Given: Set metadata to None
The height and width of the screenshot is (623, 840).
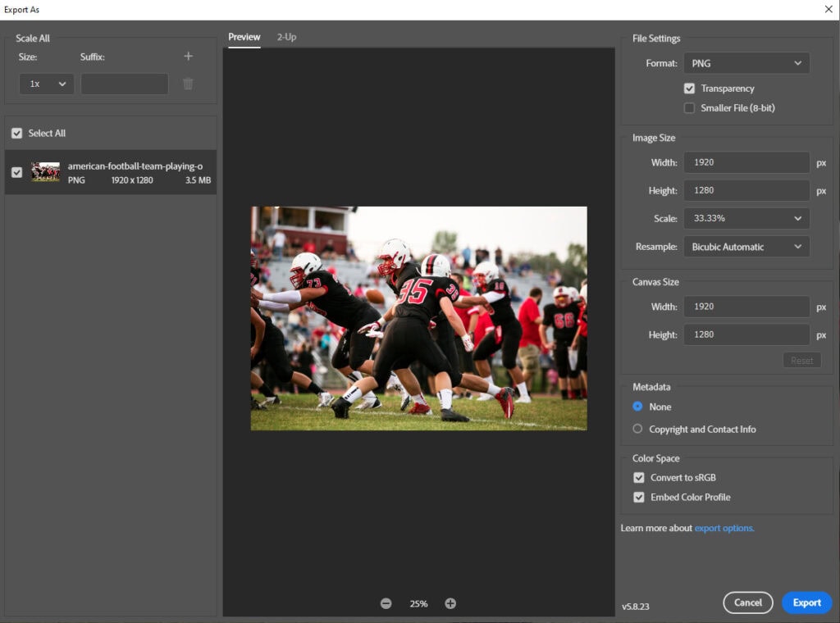Looking at the screenshot, I should 637,407.
